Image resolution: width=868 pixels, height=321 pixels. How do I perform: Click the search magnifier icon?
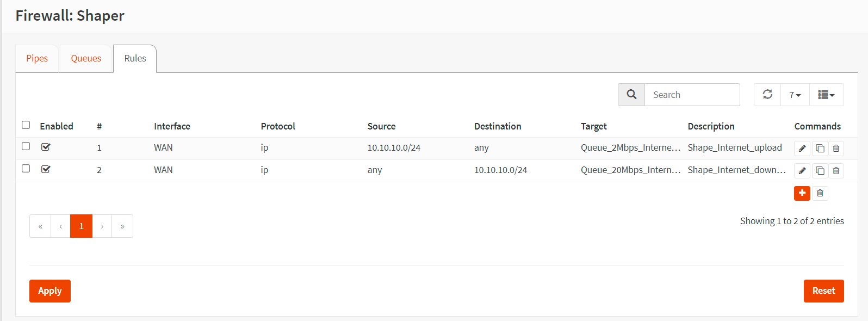pyautogui.click(x=631, y=95)
